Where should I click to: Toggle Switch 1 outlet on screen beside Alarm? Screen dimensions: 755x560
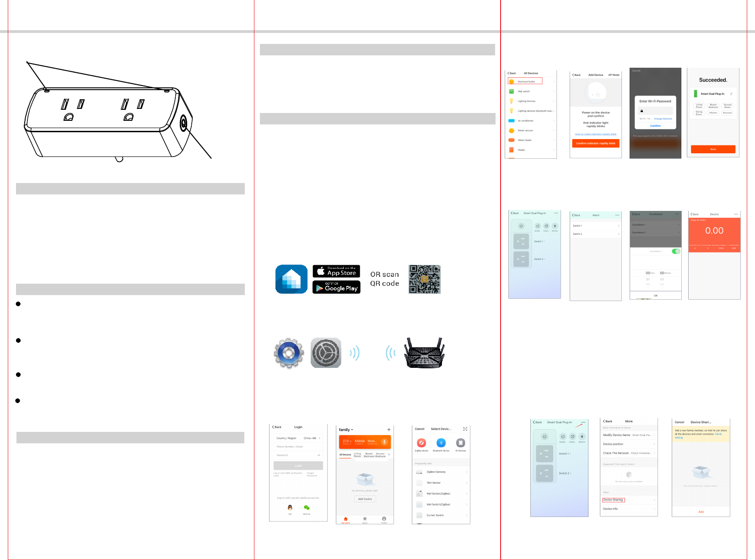(x=521, y=241)
